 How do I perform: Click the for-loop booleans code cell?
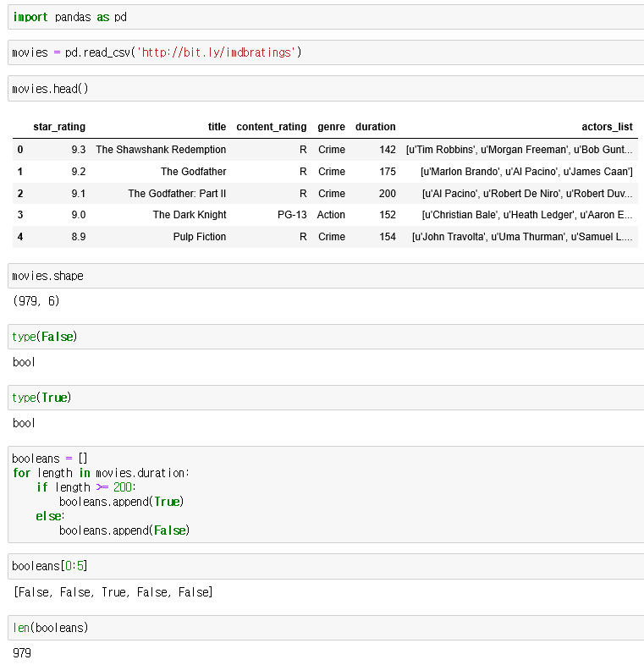(x=325, y=494)
